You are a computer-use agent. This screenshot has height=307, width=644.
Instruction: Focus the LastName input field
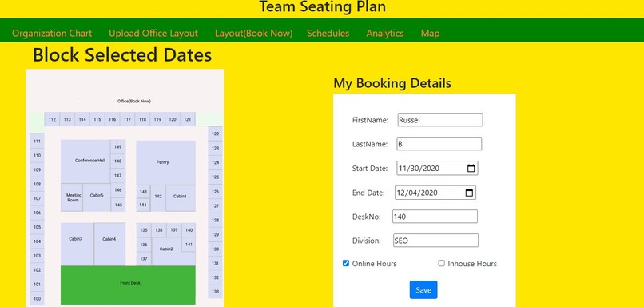pos(439,144)
